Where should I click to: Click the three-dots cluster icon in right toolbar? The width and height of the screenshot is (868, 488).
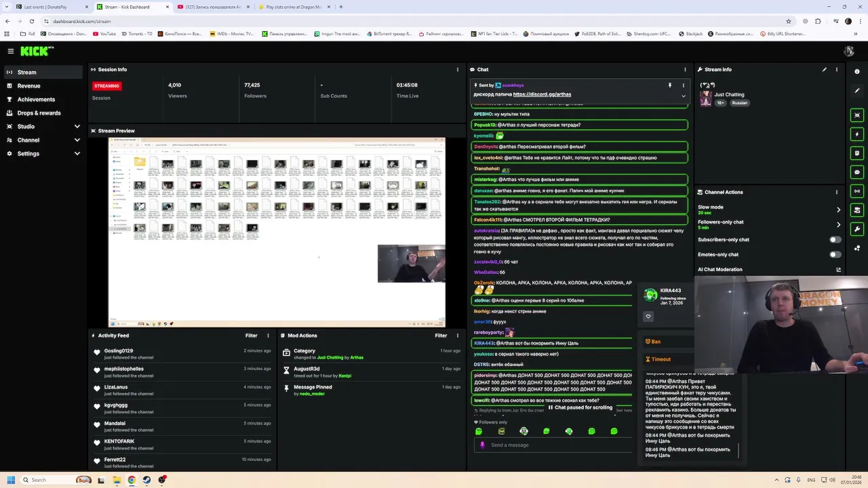point(857,248)
